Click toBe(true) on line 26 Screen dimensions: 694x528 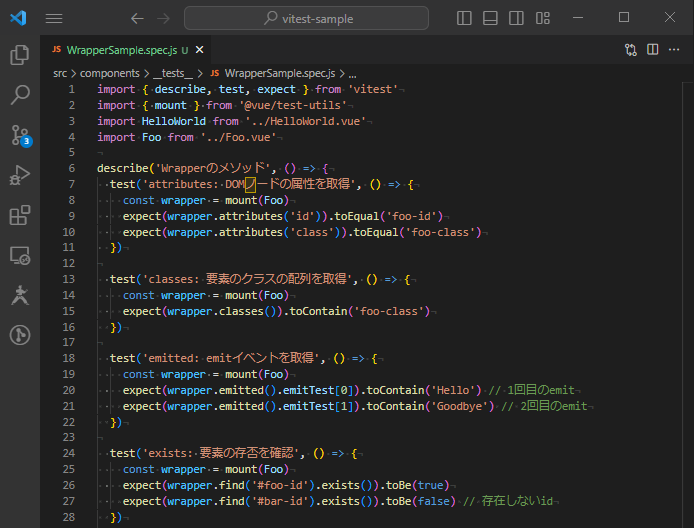417,486
